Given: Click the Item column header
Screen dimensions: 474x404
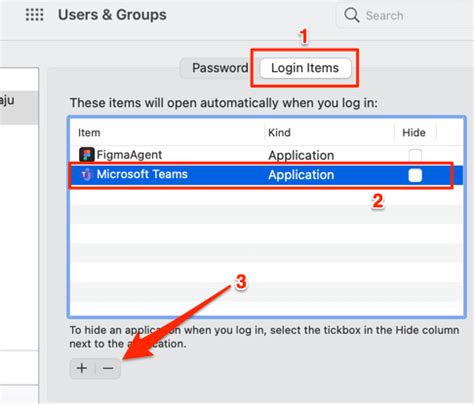Looking at the screenshot, I should click(89, 133).
